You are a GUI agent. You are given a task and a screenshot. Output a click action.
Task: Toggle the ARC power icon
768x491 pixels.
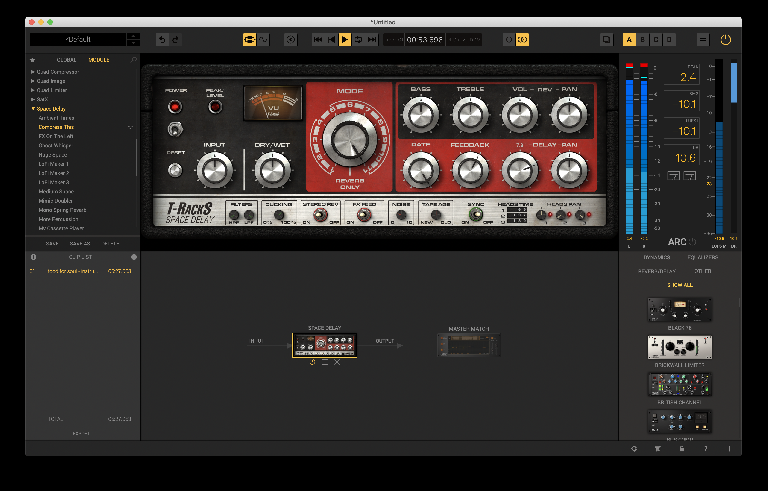[693, 242]
